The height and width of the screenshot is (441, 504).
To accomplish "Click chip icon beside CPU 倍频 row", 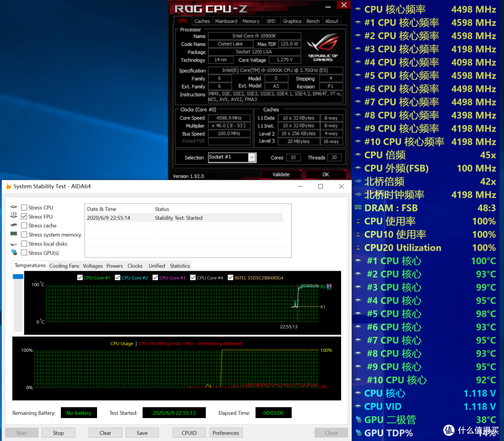I will point(358,154).
